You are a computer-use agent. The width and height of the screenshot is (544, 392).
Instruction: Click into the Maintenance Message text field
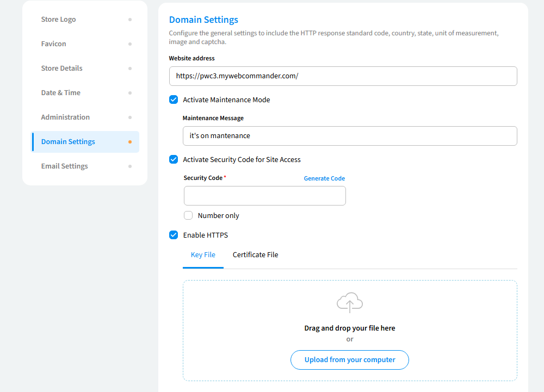click(x=350, y=136)
